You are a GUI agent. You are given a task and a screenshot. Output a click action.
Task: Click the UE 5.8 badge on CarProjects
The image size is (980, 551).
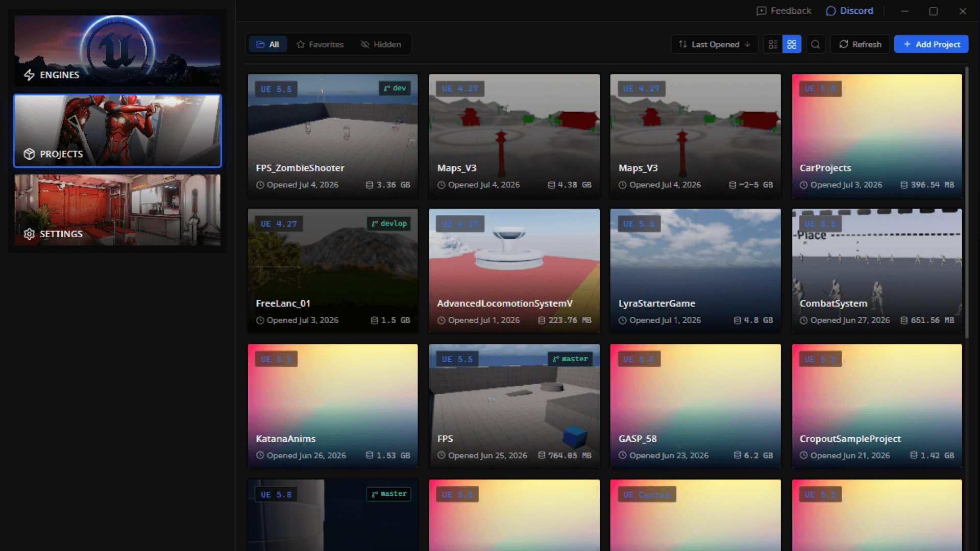820,89
